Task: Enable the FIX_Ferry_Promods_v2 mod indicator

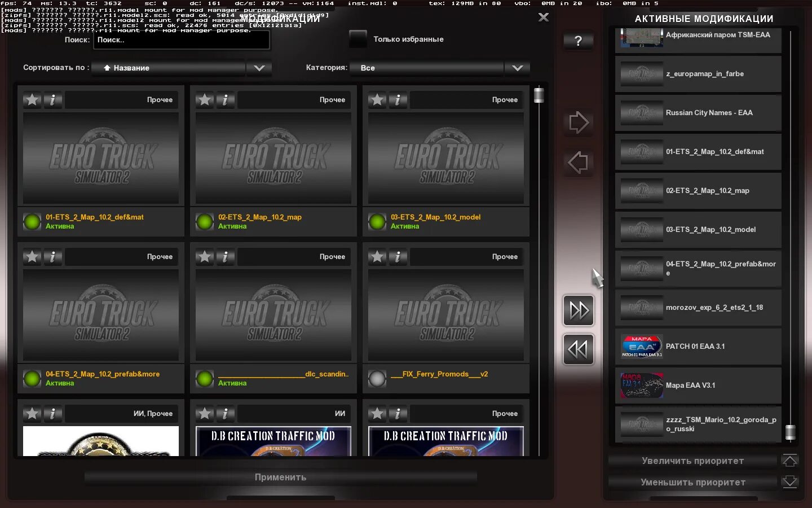Action: [x=377, y=378]
